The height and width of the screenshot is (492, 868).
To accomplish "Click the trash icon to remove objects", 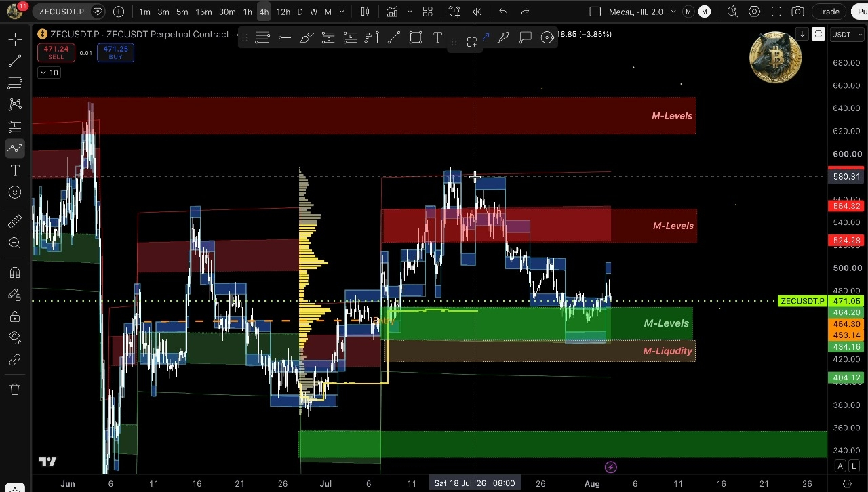I will tap(15, 389).
